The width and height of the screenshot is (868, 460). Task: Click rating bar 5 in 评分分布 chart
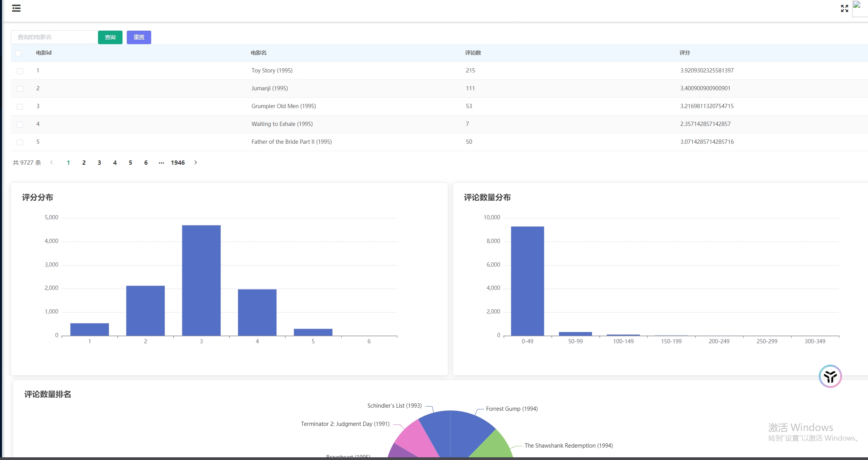coord(313,332)
